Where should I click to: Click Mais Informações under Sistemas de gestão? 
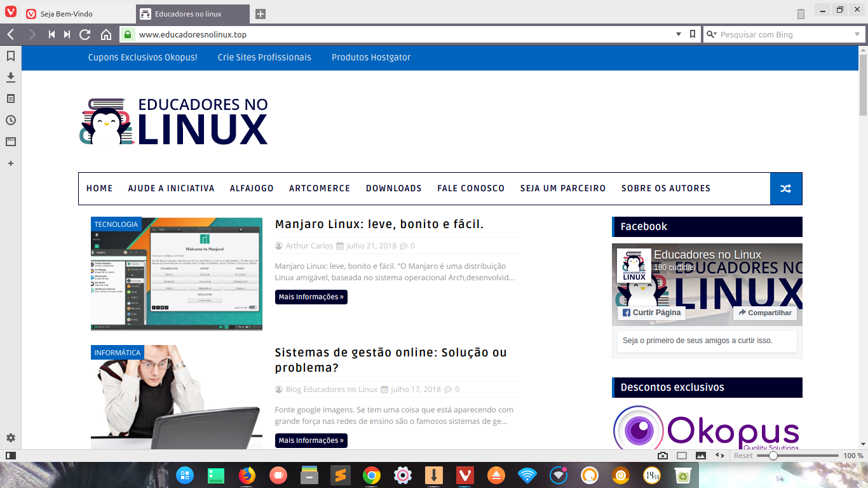311,440
